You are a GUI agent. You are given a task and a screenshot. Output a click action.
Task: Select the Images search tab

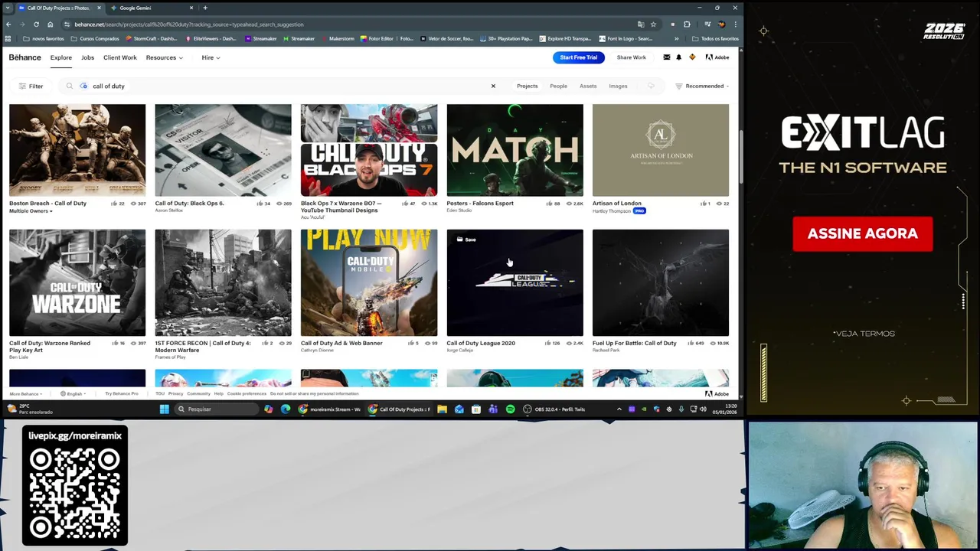click(x=618, y=86)
